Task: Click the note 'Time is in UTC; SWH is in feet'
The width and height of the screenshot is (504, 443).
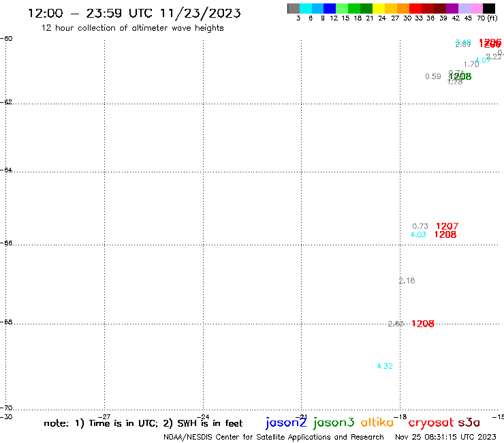Action: click(143, 423)
